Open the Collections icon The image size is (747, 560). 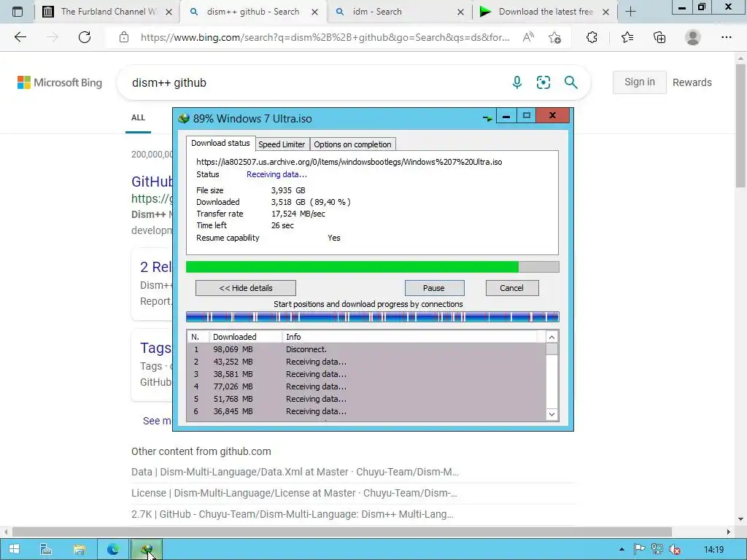[x=659, y=37]
